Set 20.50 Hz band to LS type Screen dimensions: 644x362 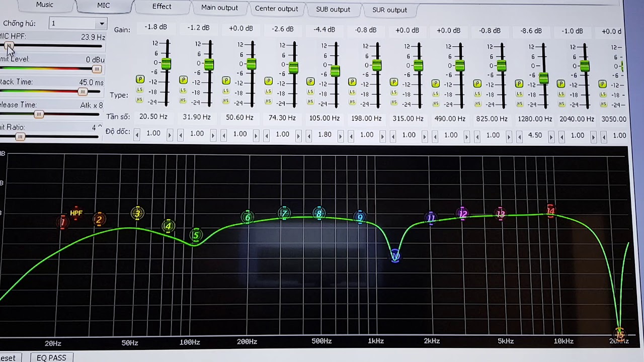pos(140,89)
